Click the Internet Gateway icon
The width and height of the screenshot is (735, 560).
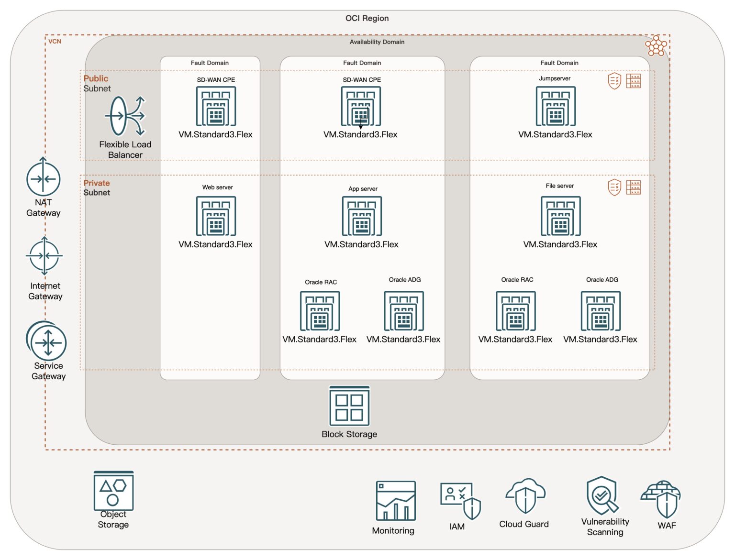click(x=44, y=256)
